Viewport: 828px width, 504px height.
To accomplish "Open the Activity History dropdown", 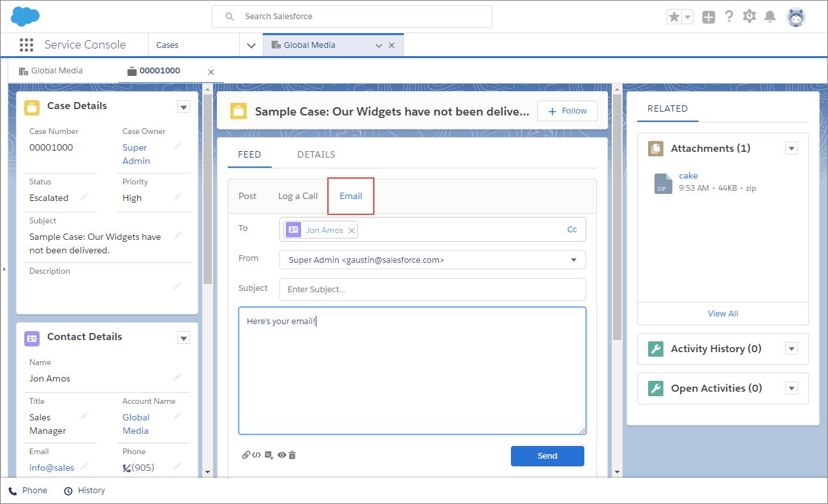I will (792, 349).
